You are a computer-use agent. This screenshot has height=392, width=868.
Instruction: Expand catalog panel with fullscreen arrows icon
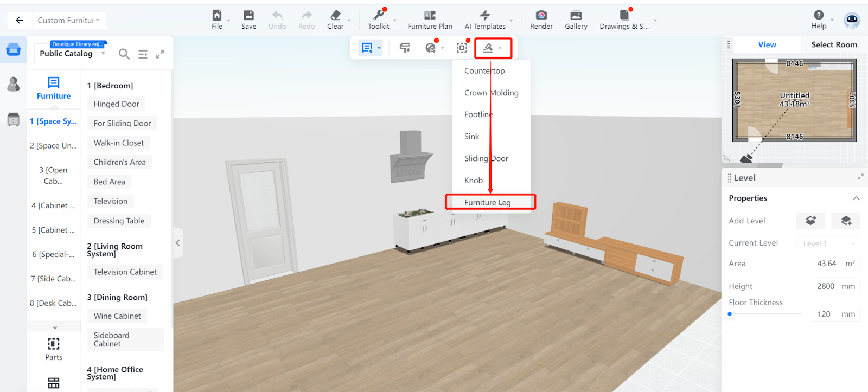[x=160, y=54]
